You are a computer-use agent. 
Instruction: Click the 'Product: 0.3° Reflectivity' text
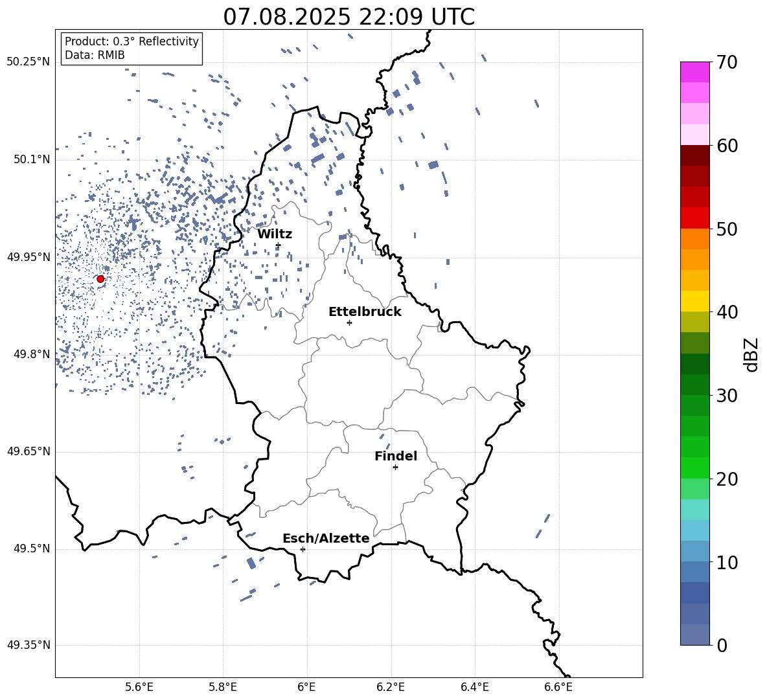click(x=132, y=41)
